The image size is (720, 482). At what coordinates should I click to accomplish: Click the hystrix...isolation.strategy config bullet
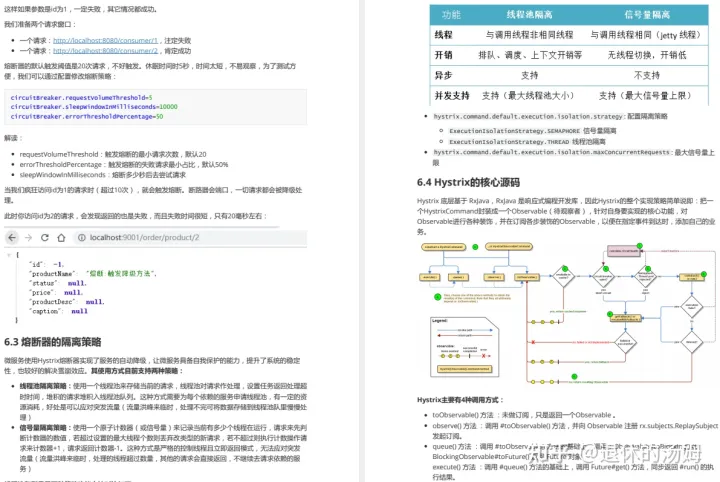pos(551,117)
